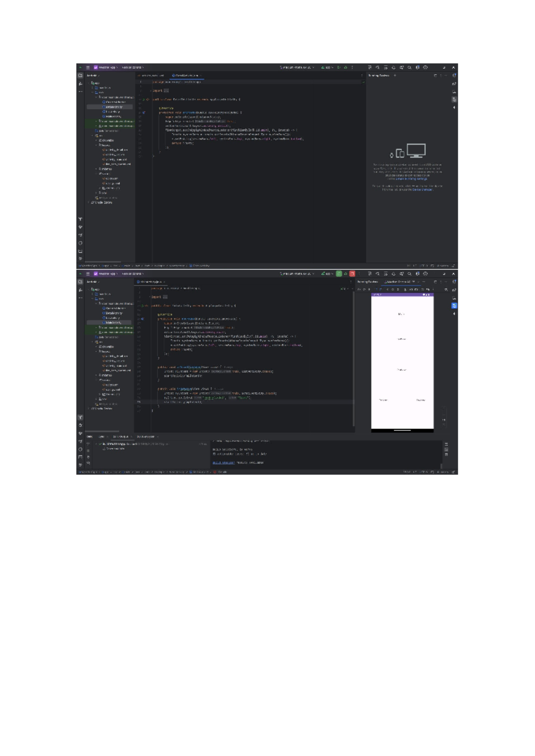This screenshot has height=756, width=535.
Task: Toggle the Terminal tool window icon in lower-left strip
Action: click(x=80, y=457)
